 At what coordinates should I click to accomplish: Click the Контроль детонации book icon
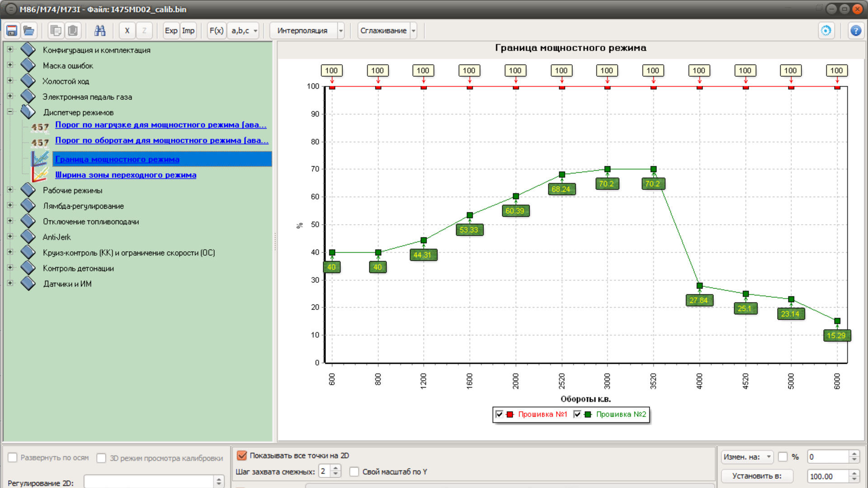(28, 267)
